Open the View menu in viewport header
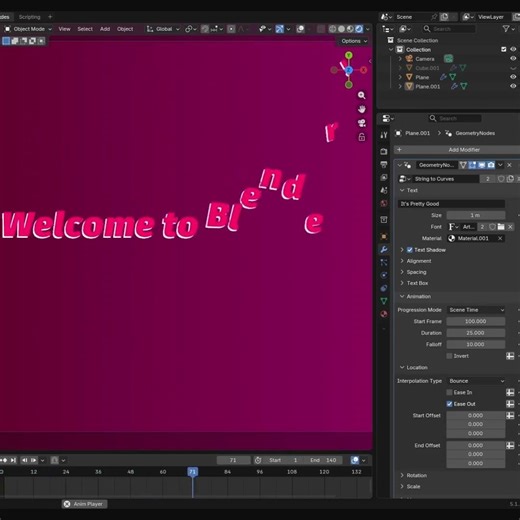Viewport: 520px width, 520px height. (64, 29)
